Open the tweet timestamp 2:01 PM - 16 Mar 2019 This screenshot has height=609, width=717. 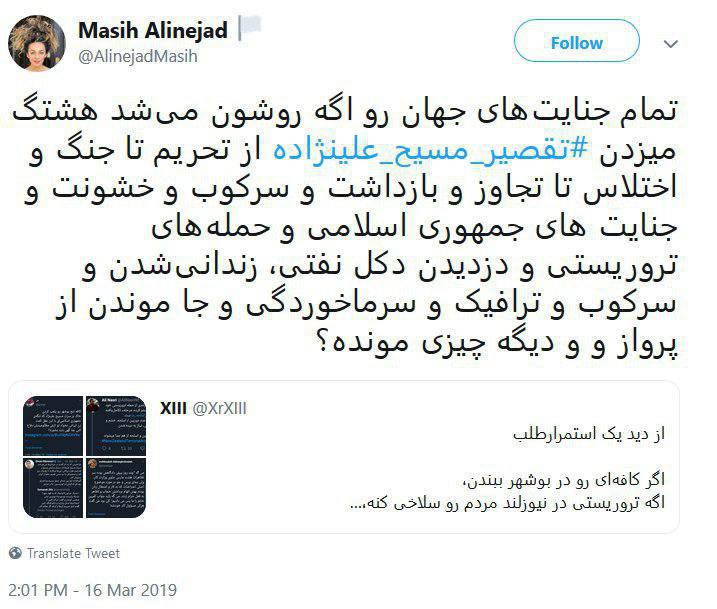(x=92, y=590)
